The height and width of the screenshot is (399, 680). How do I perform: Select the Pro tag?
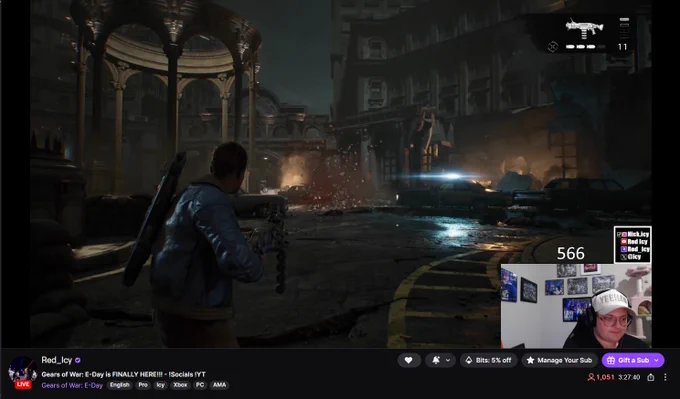pos(143,385)
